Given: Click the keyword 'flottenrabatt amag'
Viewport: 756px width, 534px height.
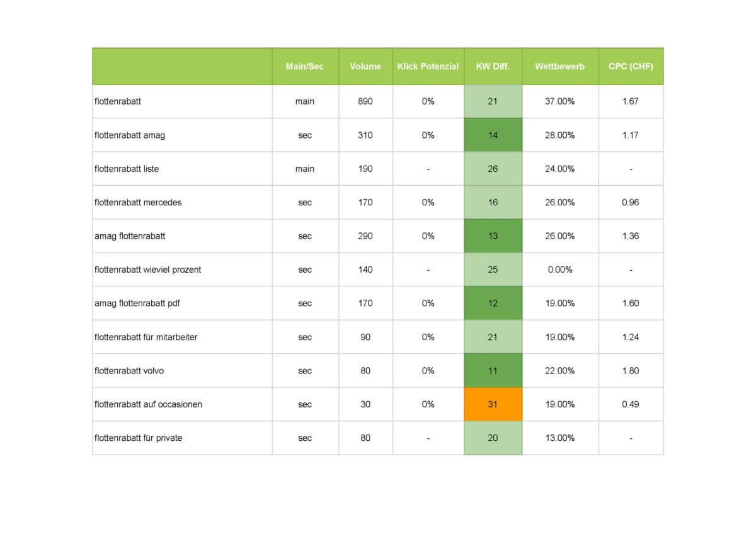Looking at the screenshot, I should 130,135.
